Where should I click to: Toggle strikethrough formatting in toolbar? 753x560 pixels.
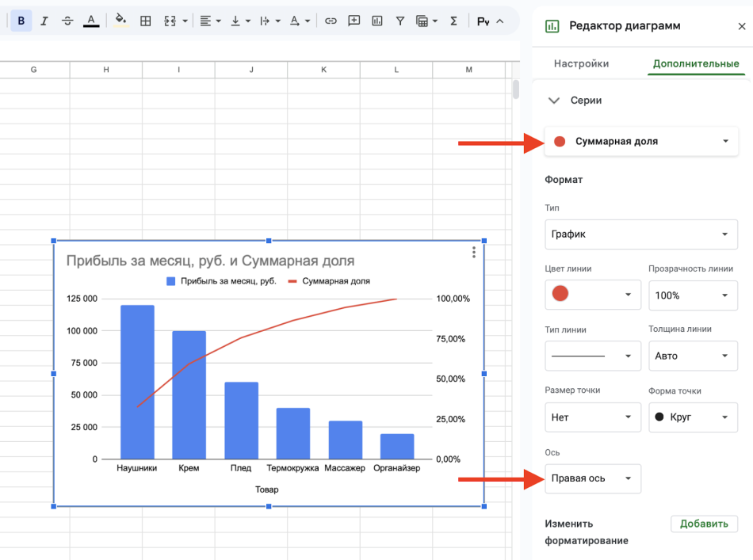(67, 21)
